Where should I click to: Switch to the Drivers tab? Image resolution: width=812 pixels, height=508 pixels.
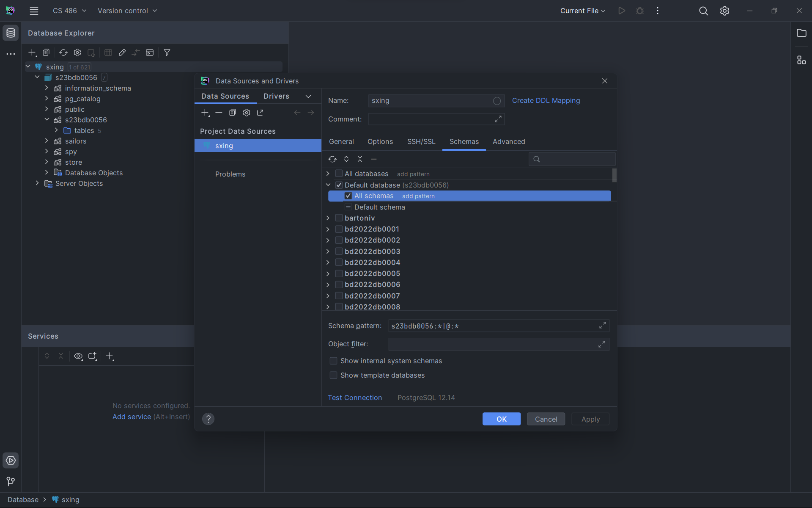click(276, 96)
